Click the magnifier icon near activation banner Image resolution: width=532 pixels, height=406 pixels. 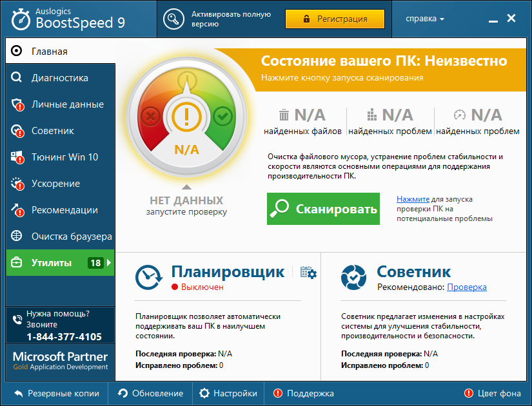[x=172, y=19]
